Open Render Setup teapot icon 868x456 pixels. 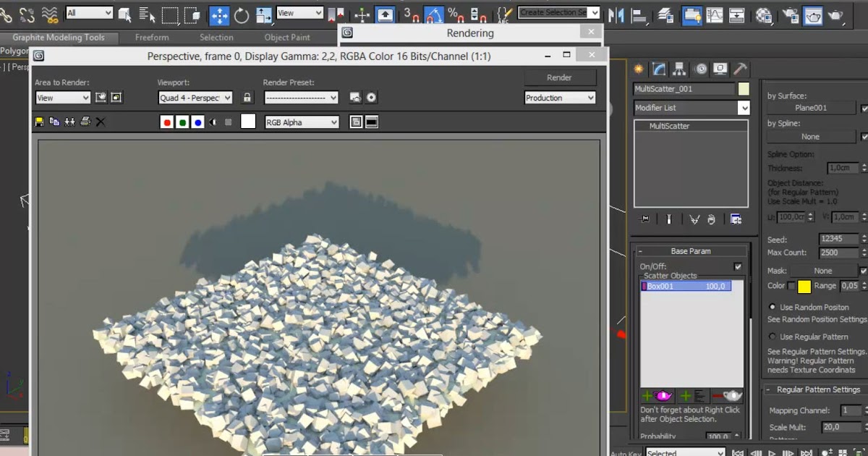tap(791, 14)
